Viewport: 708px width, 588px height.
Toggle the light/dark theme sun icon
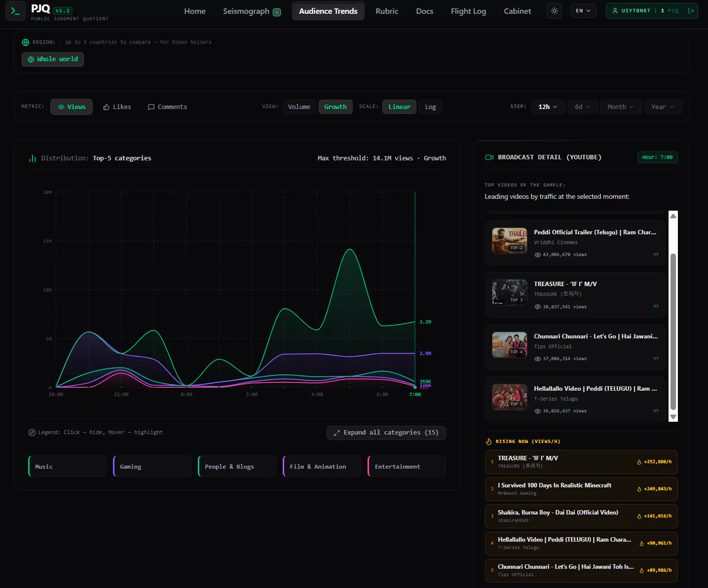(x=555, y=11)
